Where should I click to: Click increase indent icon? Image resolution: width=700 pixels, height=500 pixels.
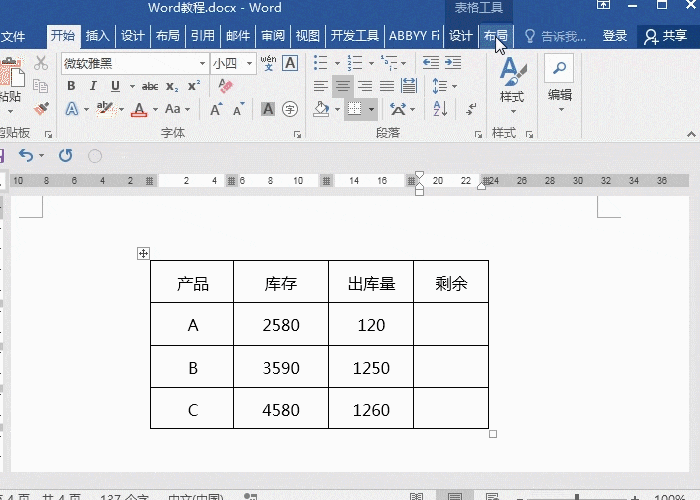click(x=453, y=63)
